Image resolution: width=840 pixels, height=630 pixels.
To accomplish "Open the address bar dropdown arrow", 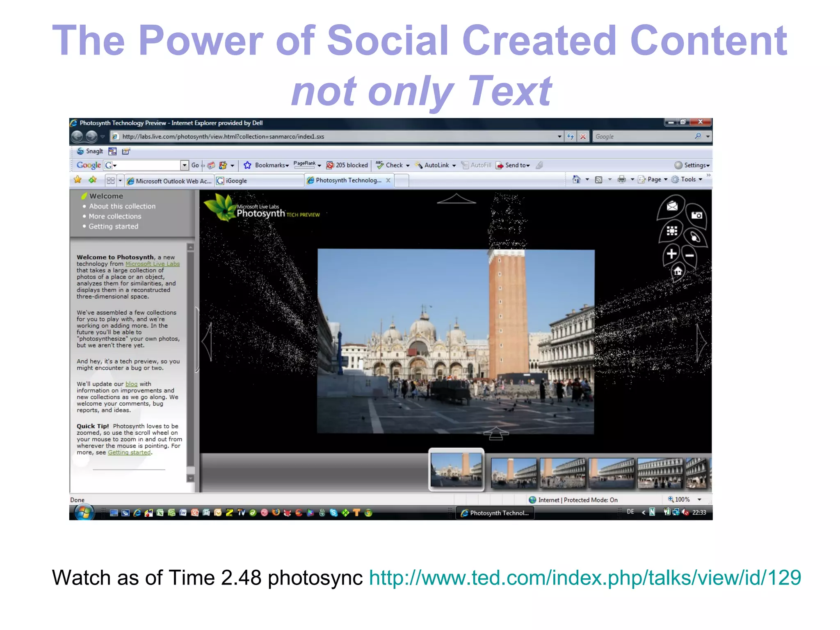I will (559, 137).
